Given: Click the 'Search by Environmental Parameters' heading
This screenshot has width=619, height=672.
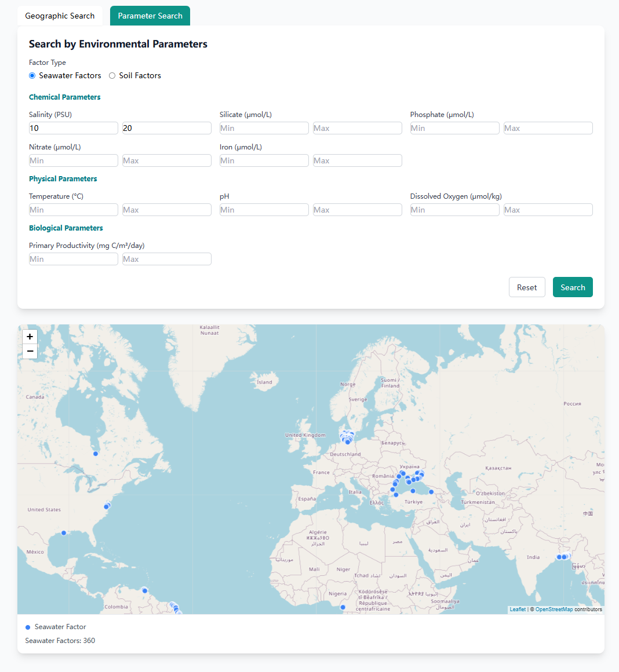Looking at the screenshot, I should coord(118,44).
